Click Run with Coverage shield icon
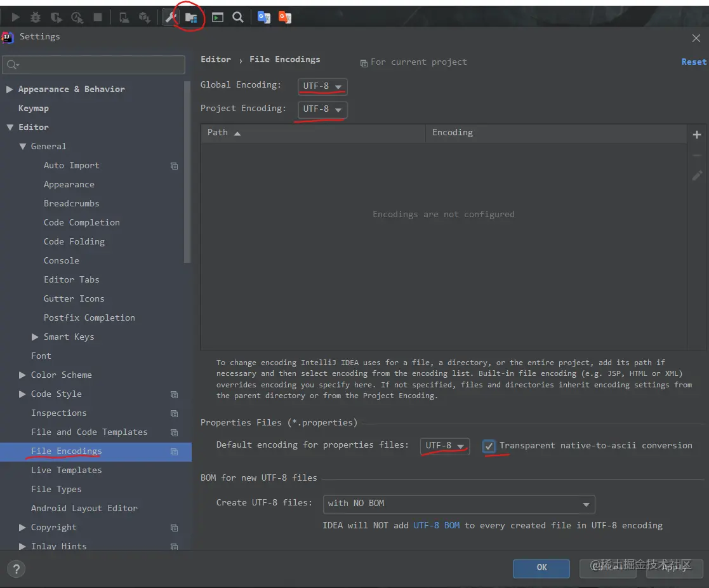 56,17
